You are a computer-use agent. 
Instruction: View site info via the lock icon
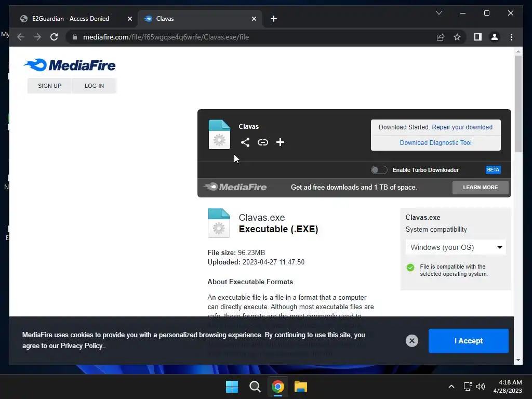coord(75,37)
